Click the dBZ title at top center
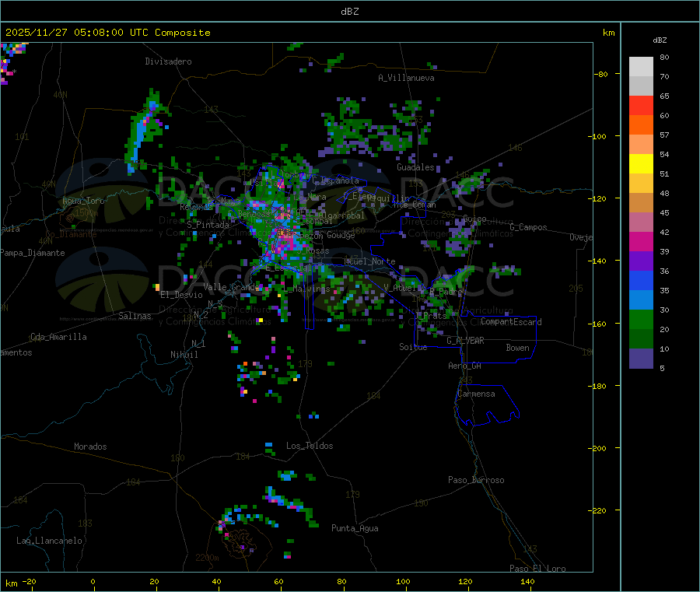The width and height of the screenshot is (700, 592). pyautogui.click(x=349, y=12)
